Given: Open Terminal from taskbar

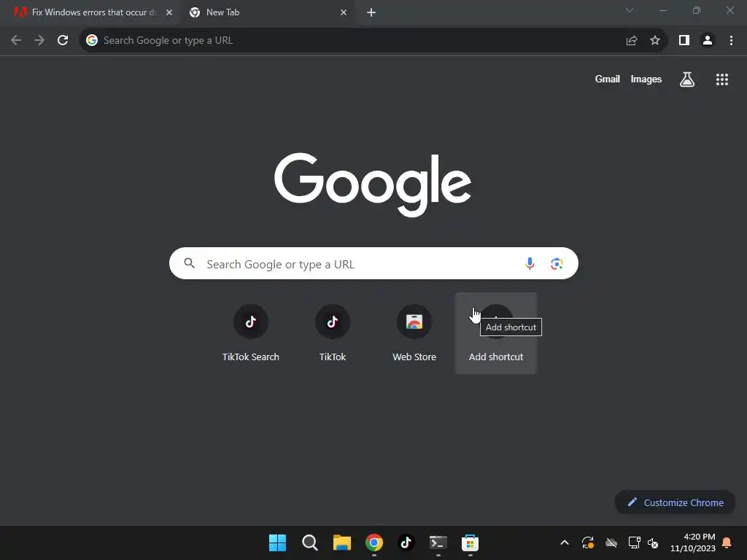Looking at the screenshot, I should pos(438,542).
